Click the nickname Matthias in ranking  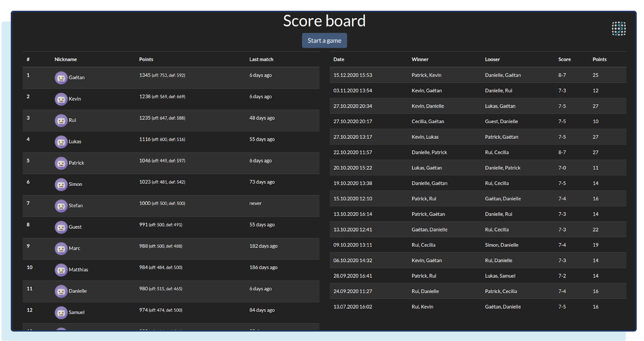click(x=78, y=270)
